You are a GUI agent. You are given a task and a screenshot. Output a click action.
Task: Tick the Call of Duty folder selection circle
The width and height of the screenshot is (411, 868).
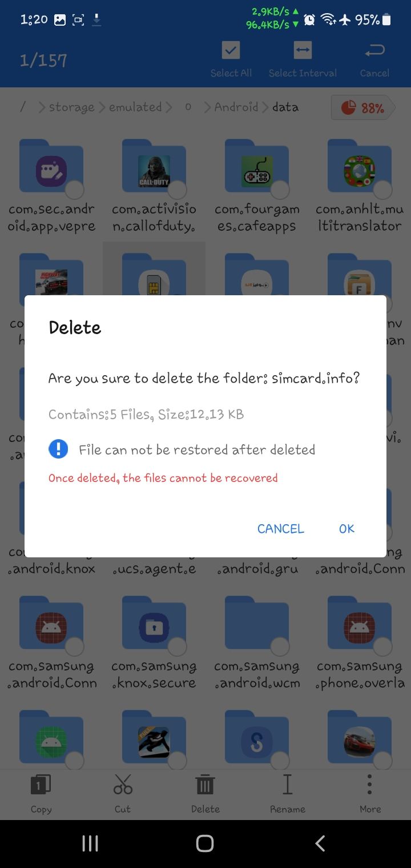[x=178, y=189]
